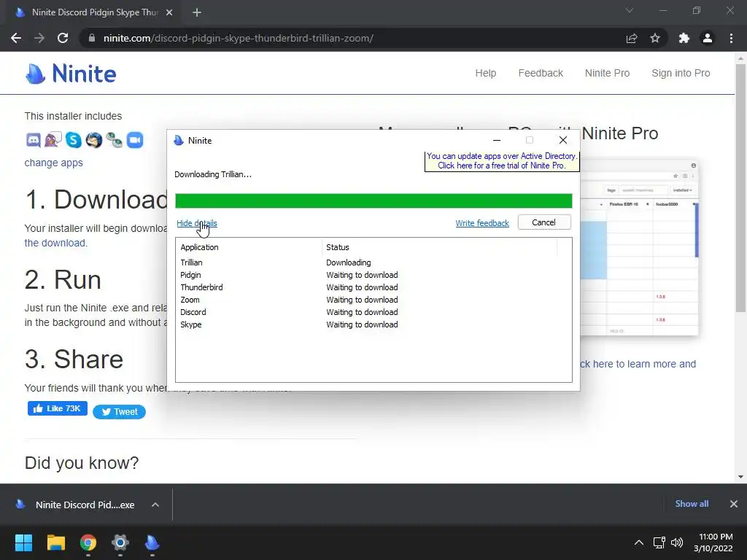Open Sign into Pro link
The image size is (747, 560).
(x=681, y=73)
